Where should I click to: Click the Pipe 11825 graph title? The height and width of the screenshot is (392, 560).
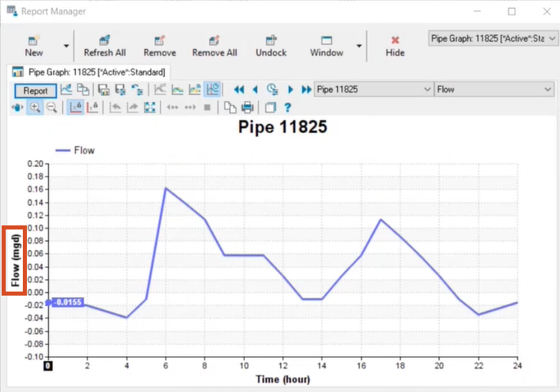pyautogui.click(x=282, y=127)
